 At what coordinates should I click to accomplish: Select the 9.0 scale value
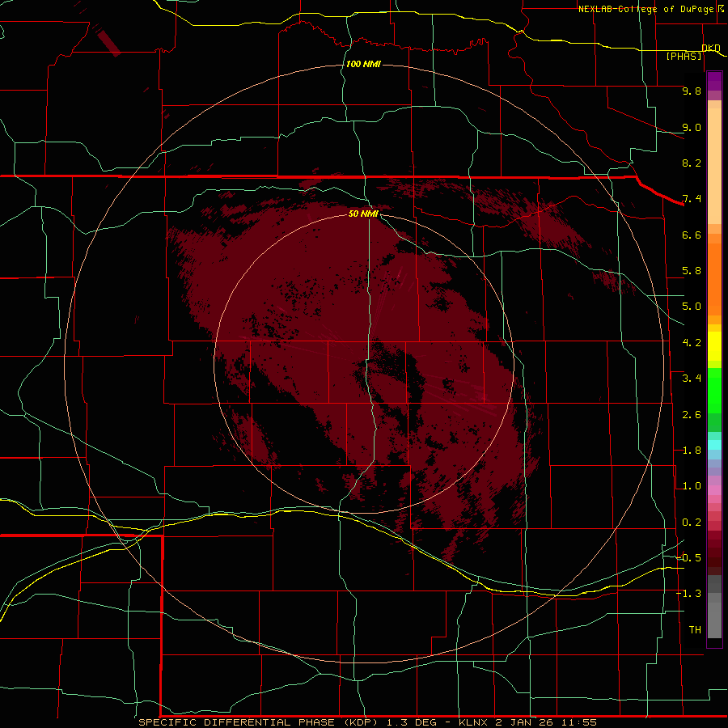click(x=692, y=127)
